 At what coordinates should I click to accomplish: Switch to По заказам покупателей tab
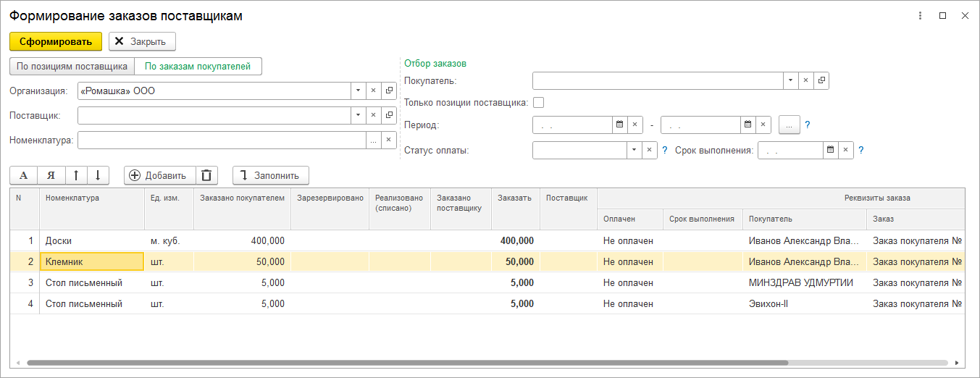[198, 67]
